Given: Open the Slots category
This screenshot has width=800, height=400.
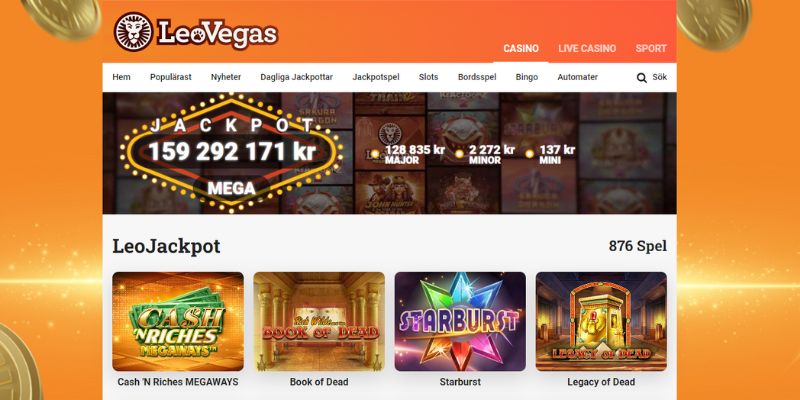Looking at the screenshot, I should (x=429, y=77).
